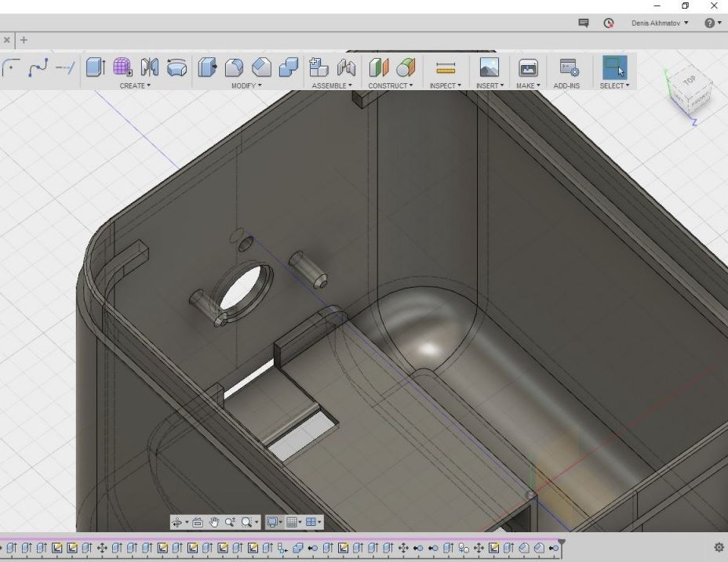Click the Measure ruler icon
The height and width of the screenshot is (562, 728).
(x=445, y=68)
